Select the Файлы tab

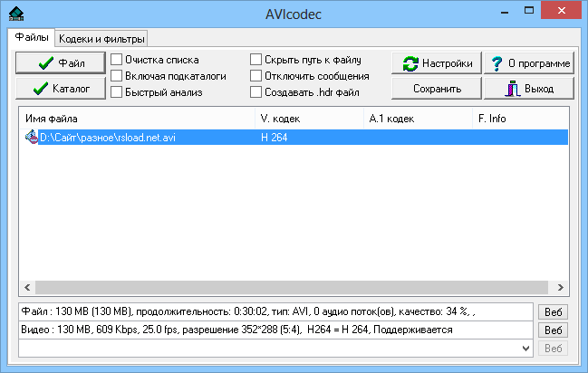(32, 37)
